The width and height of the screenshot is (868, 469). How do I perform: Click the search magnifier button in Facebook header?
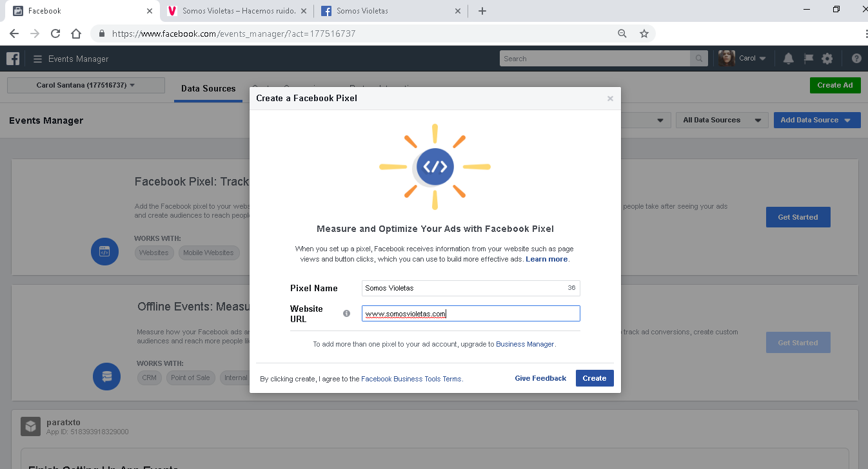(x=698, y=59)
